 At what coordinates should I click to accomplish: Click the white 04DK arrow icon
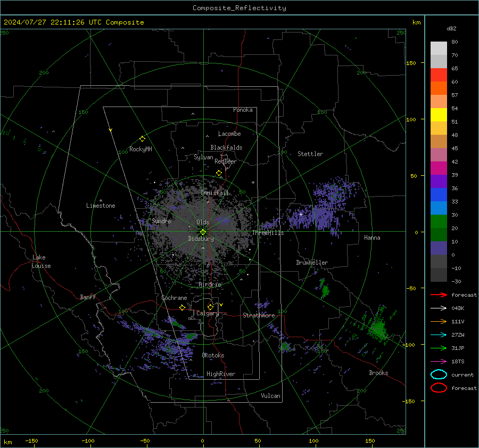pos(439,308)
